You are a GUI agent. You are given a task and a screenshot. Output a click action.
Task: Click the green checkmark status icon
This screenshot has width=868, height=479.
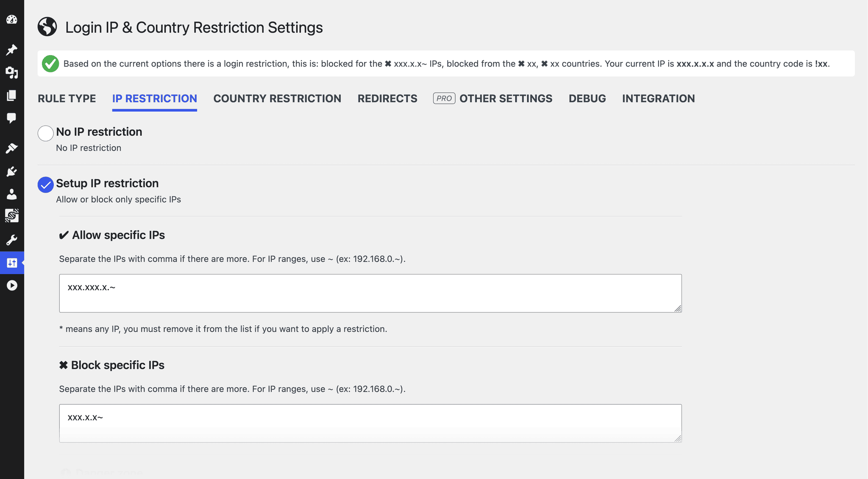tap(50, 64)
